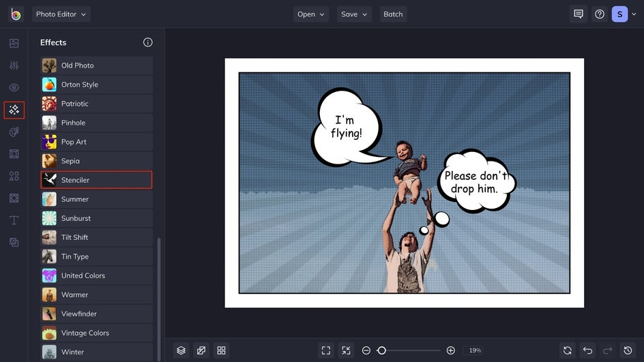Select the Sepia effect

(x=96, y=161)
